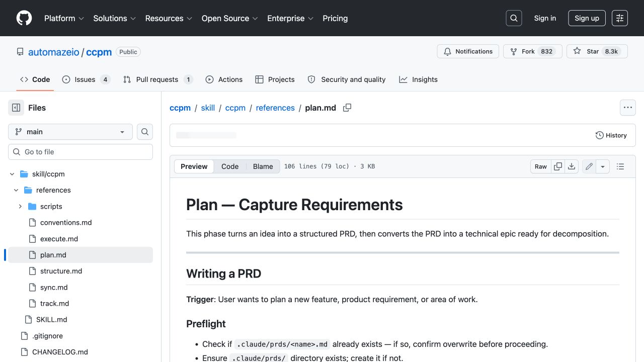
Task: Click the edit pencil icon
Action: (x=589, y=166)
